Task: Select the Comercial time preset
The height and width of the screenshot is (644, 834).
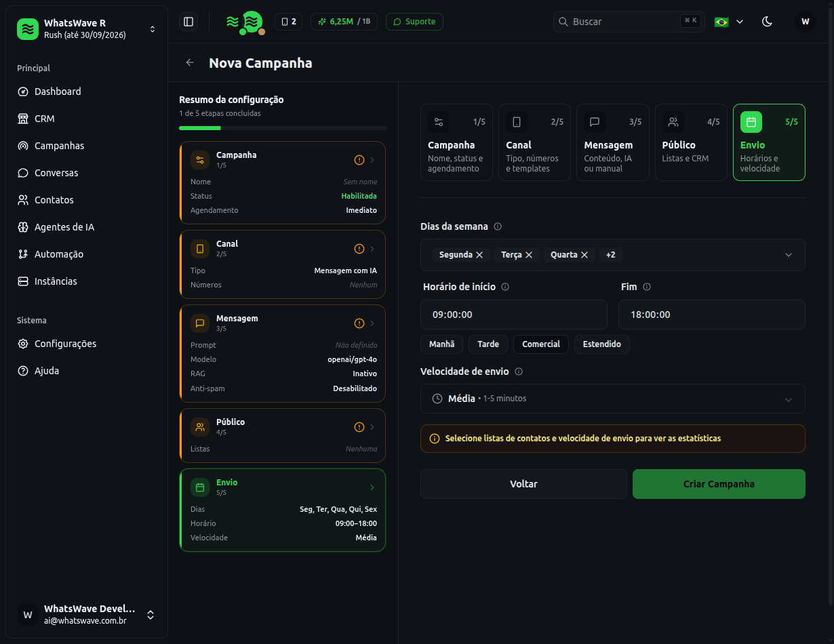Action: tap(541, 344)
